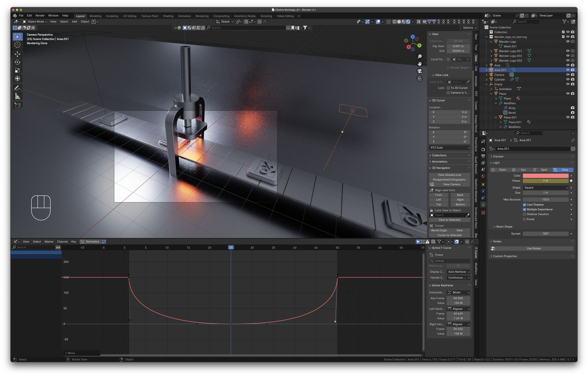
Task: Click the viewport zoom magnifier icon
Action: pyautogui.click(x=420, y=56)
